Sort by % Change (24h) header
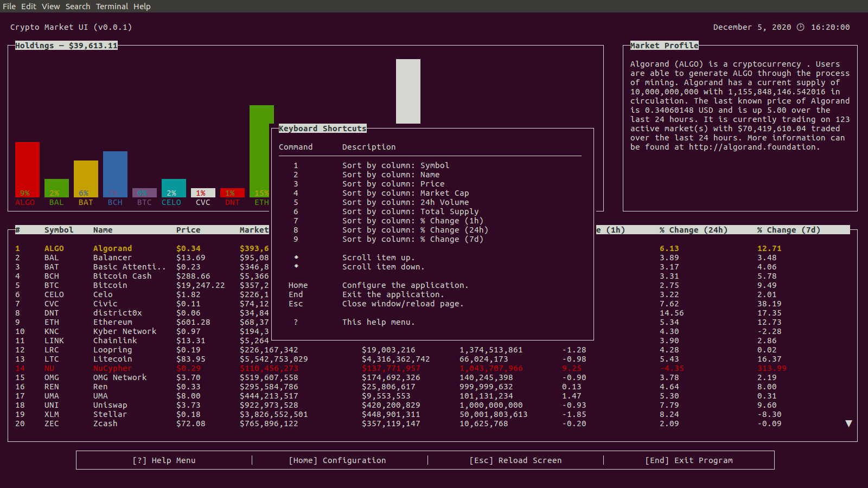Viewport: 868px width, 488px height. click(693, 230)
